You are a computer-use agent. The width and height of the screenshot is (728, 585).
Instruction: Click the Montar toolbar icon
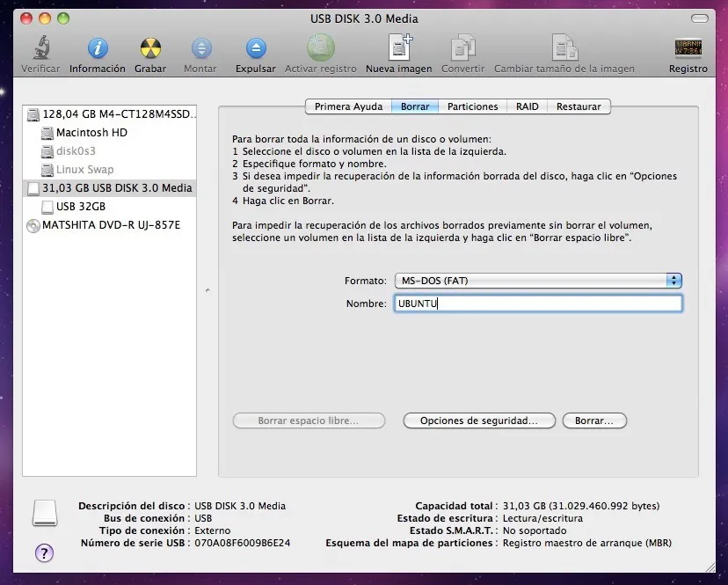coord(201,48)
